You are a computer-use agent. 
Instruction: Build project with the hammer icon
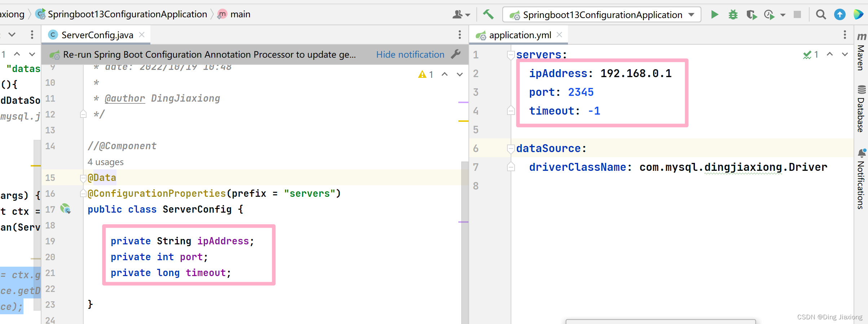pos(488,14)
